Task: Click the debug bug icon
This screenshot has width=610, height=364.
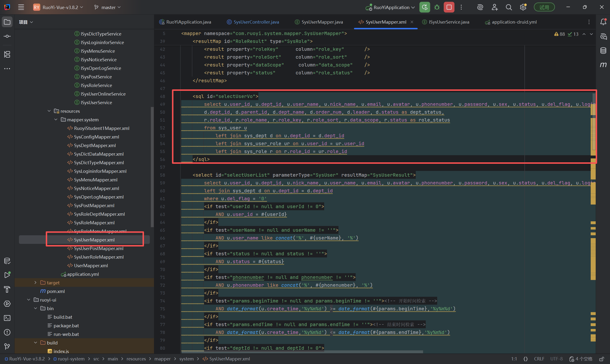Action: pos(437,7)
